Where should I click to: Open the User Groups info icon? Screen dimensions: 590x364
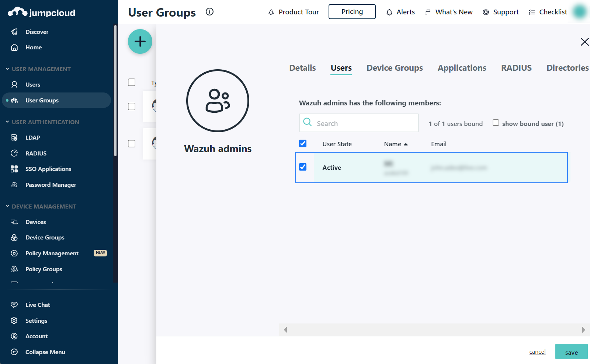(x=209, y=12)
